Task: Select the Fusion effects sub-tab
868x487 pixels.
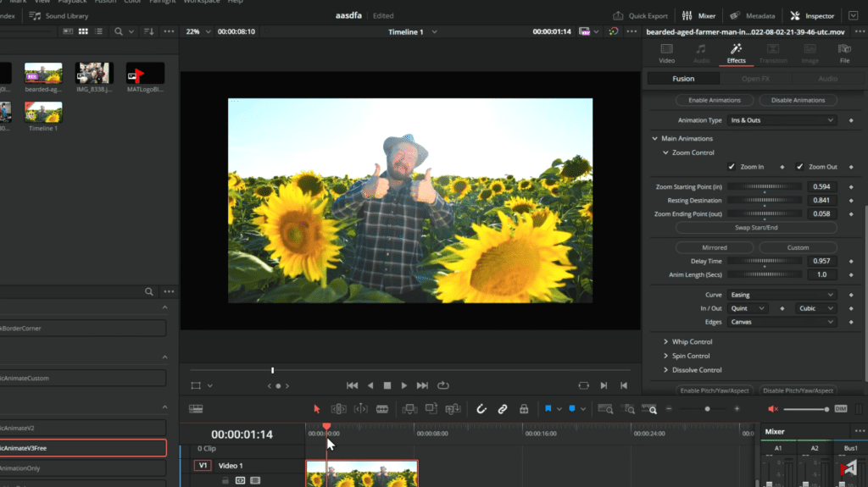Action: tap(683, 79)
